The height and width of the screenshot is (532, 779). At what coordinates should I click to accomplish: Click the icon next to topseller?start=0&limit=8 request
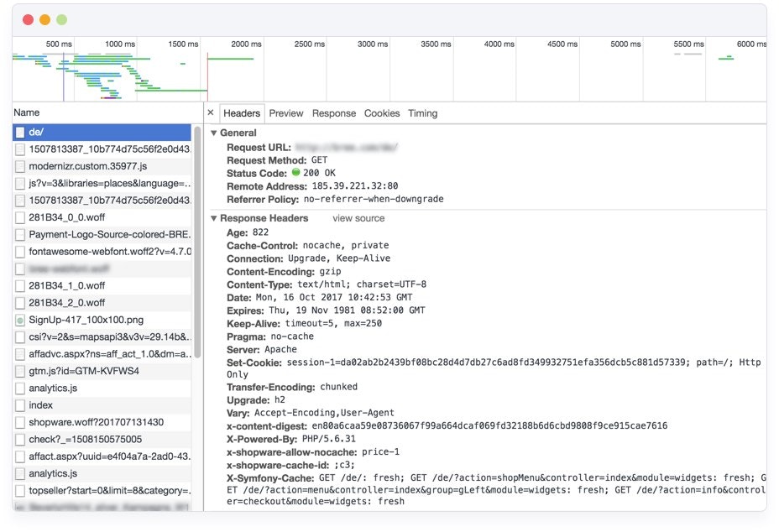19,490
